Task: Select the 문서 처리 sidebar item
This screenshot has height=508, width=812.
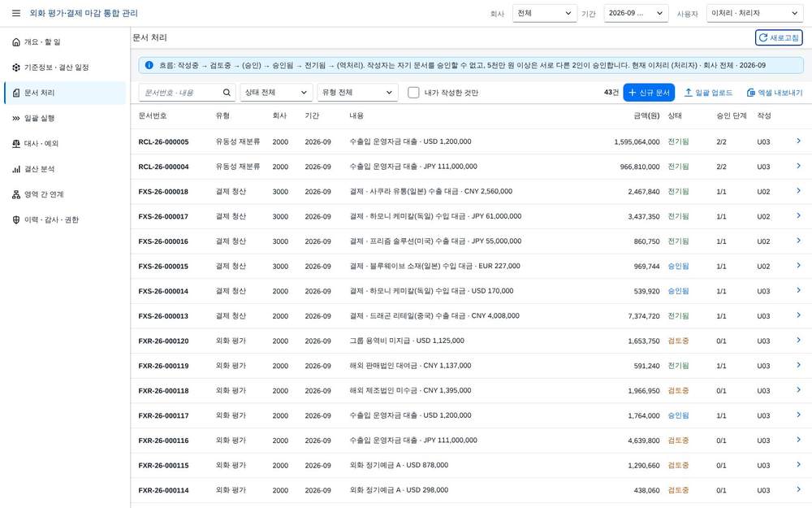Action: (x=65, y=93)
